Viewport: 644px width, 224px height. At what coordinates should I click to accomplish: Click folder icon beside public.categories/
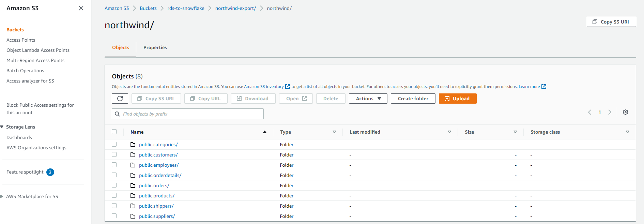coord(133,145)
